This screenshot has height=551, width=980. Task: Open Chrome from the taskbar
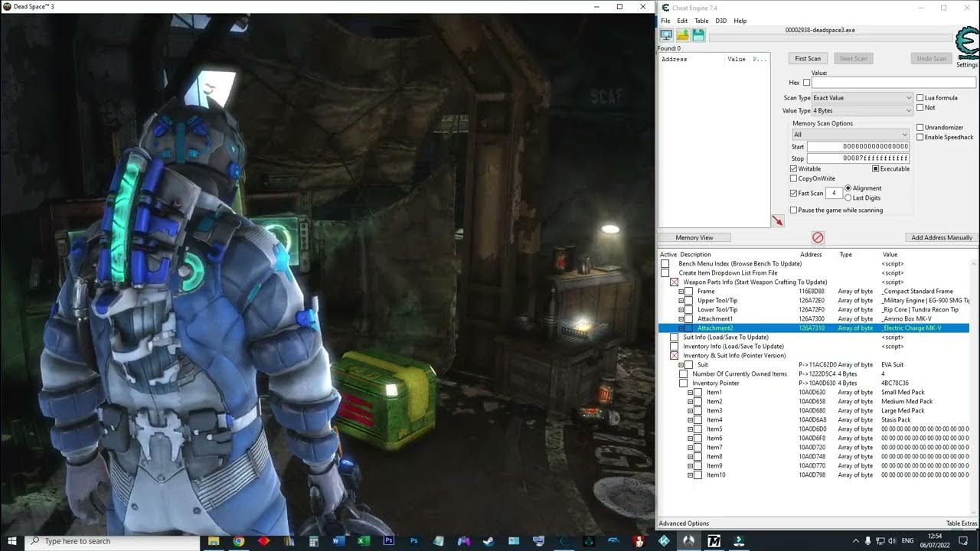tap(239, 541)
